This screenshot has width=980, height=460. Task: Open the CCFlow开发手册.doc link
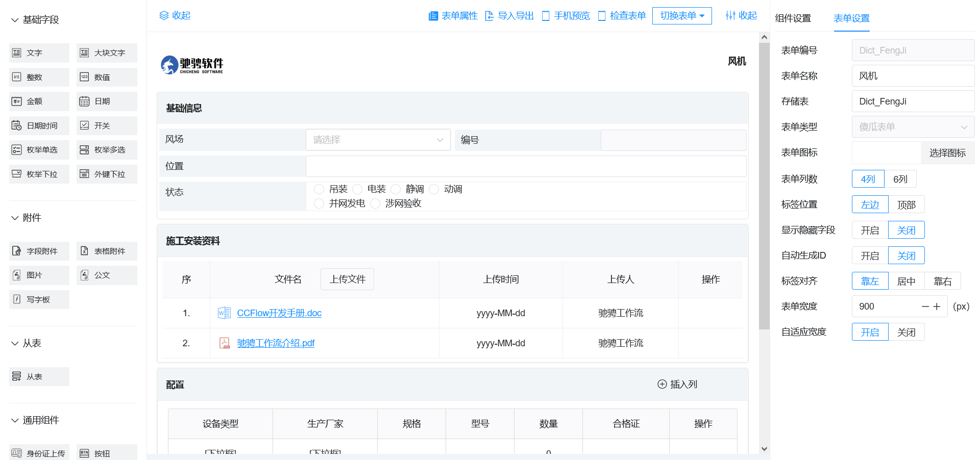pyautogui.click(x=279, y=313)
